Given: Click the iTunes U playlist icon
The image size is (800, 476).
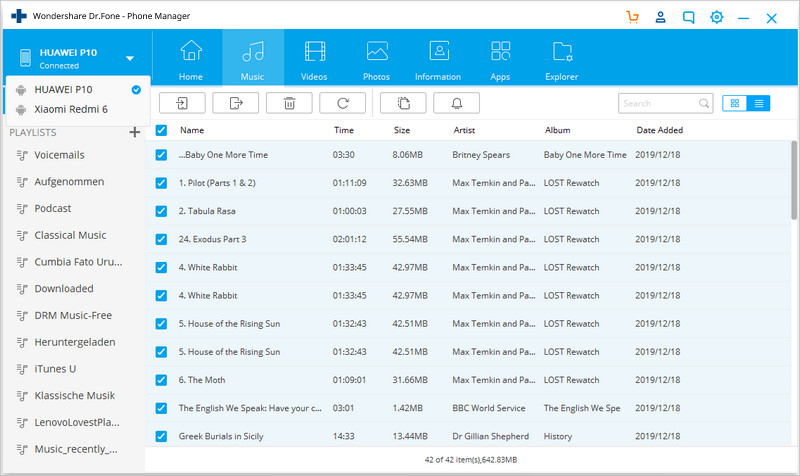Looking at the screenshot, I should (22, 369).
